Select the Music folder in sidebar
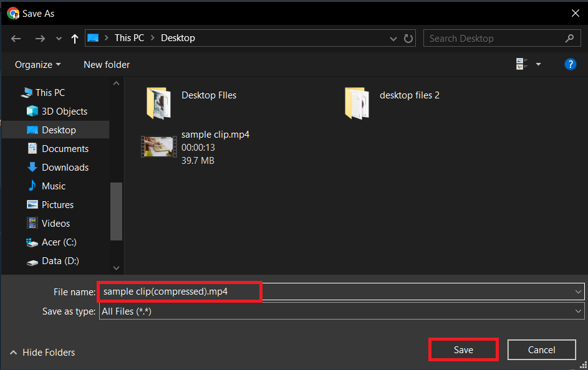 (52, 186)
